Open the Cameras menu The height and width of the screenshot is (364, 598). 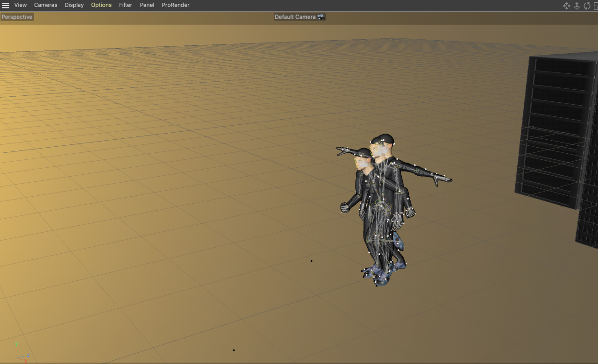pyautogui.click(x=46, y=5)
